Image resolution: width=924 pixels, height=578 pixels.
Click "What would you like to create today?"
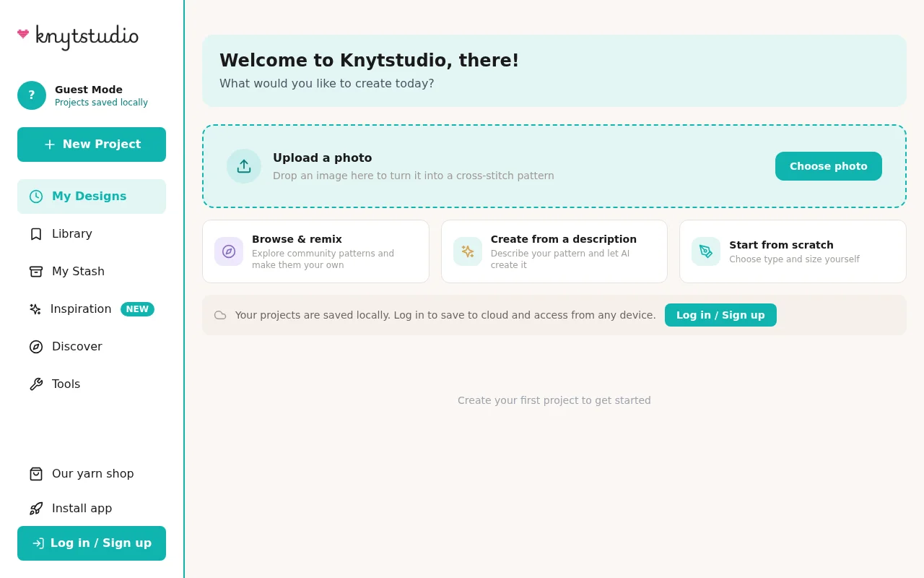coord(327,84)
